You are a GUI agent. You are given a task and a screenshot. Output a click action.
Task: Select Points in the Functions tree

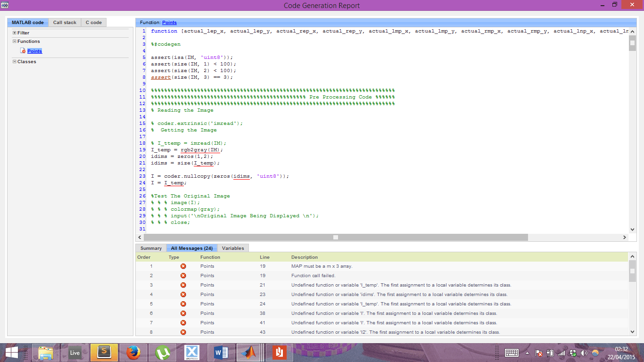point(34,51)
